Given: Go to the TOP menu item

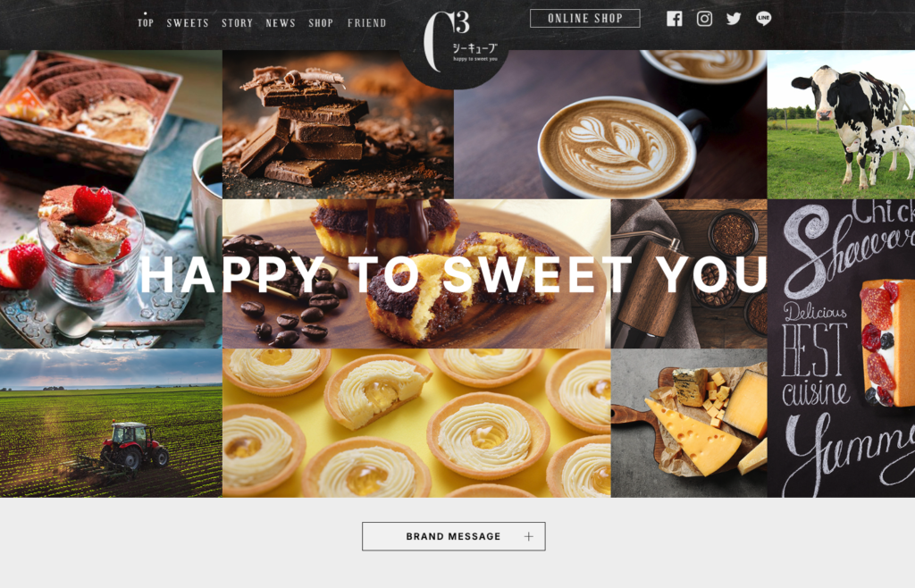Looking at the screenshot, I should pyautogui.click(x=146, y=22).
